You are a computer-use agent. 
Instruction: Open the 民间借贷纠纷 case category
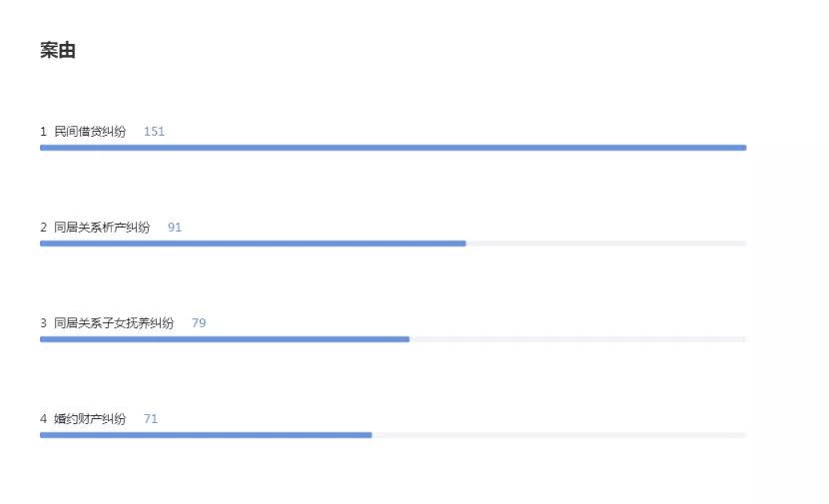click(90, 132)
